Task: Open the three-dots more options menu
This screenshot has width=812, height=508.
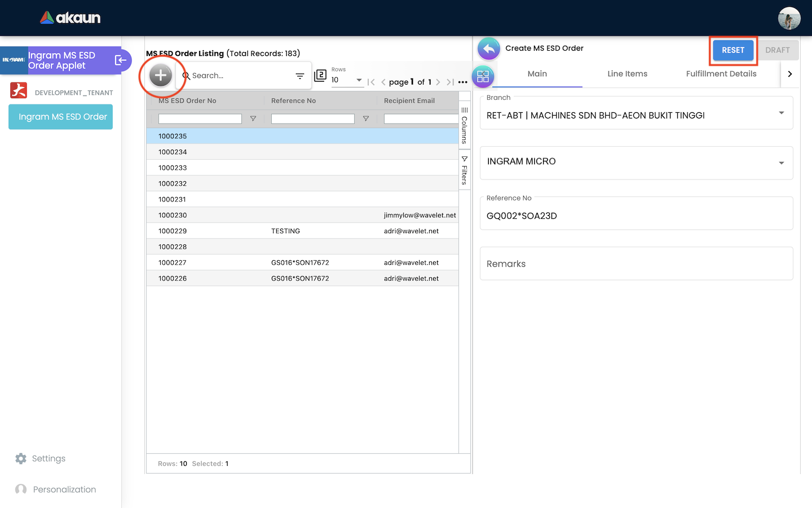Action: click(463, 82)
